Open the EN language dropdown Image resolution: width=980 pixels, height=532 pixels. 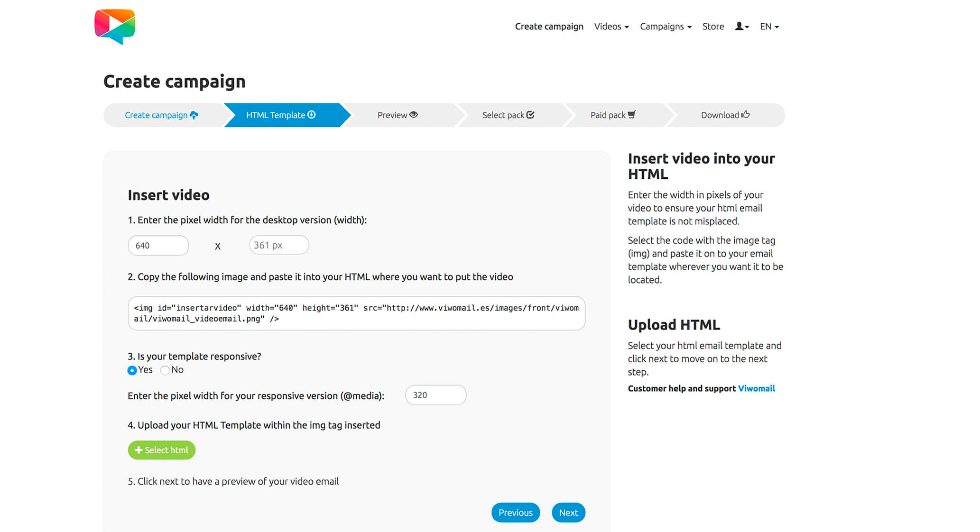click(x=769, y=27)
